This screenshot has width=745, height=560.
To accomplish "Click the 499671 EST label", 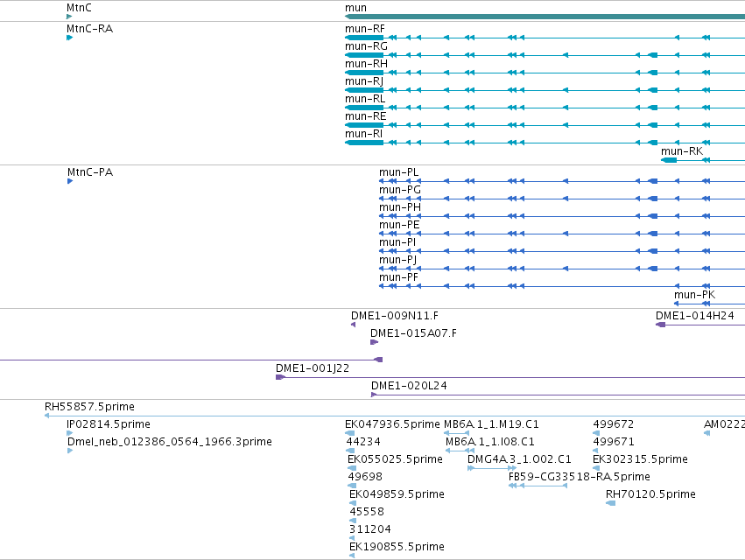I will click(x=614, y=442).
